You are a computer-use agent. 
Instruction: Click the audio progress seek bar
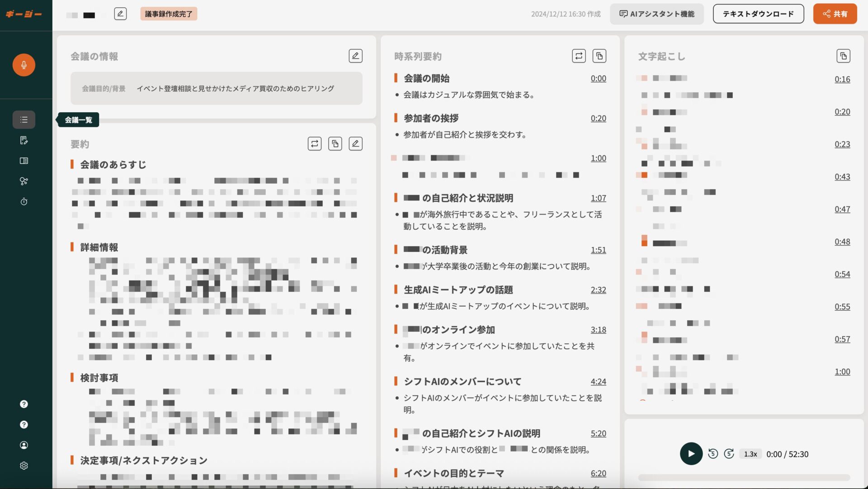pos(746,477)
